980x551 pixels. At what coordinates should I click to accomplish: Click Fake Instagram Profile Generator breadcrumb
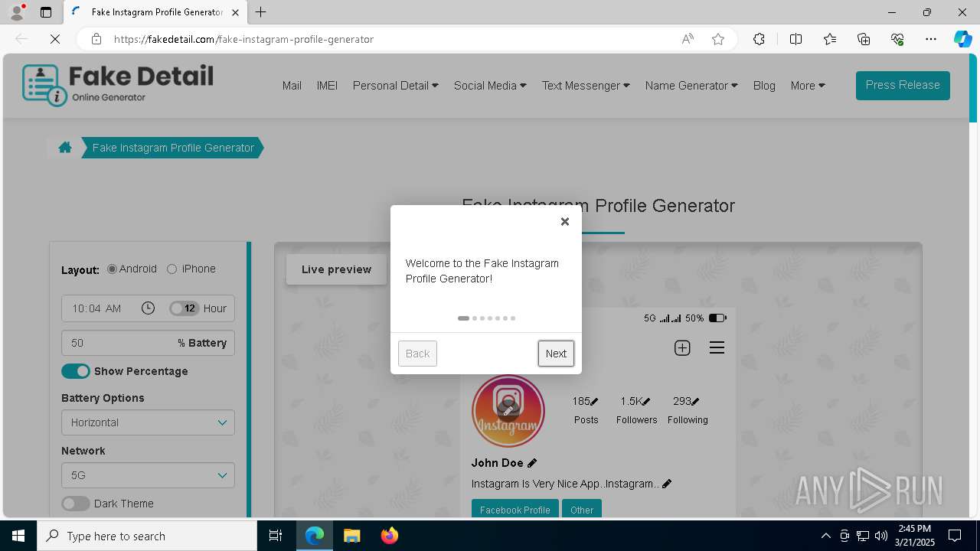point(173,148)
